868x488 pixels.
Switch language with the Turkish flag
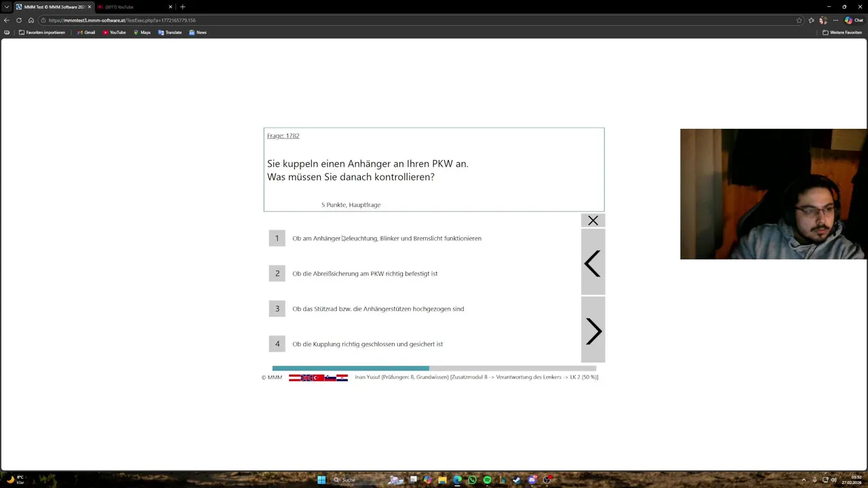tap(319, 378)
